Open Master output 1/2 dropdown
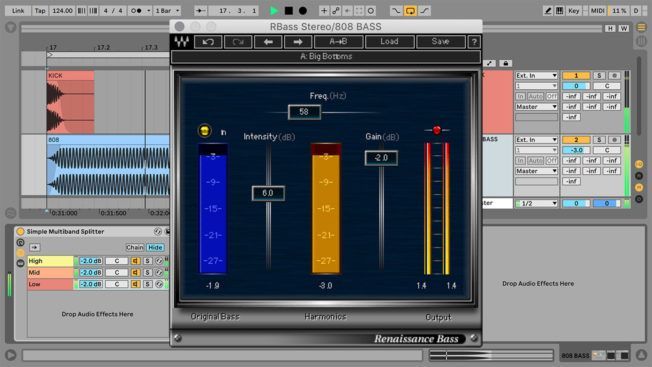Screen dimensions: 652x367 click(x=536, y=203)
